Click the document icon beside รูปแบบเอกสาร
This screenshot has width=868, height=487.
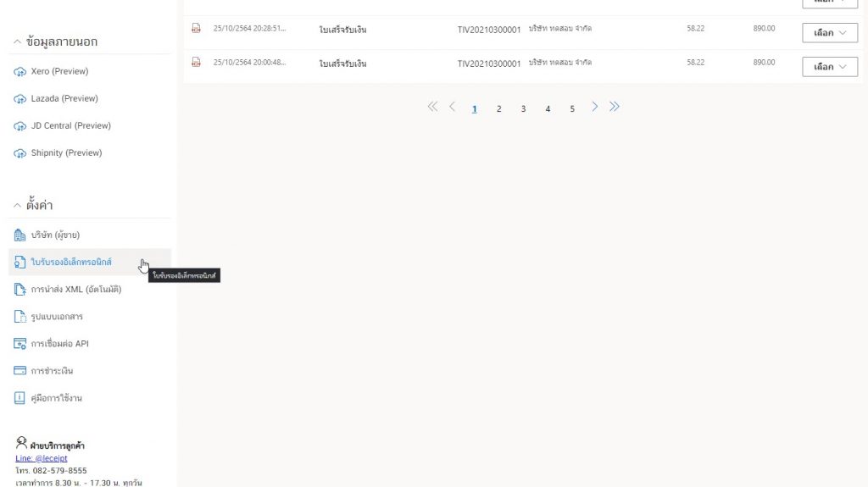coord(20,317)
